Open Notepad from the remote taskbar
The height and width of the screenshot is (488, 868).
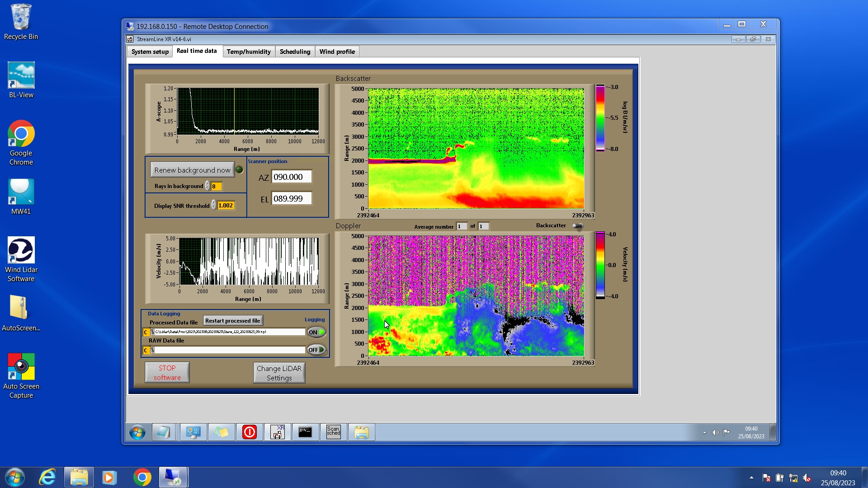click(163, 432)
